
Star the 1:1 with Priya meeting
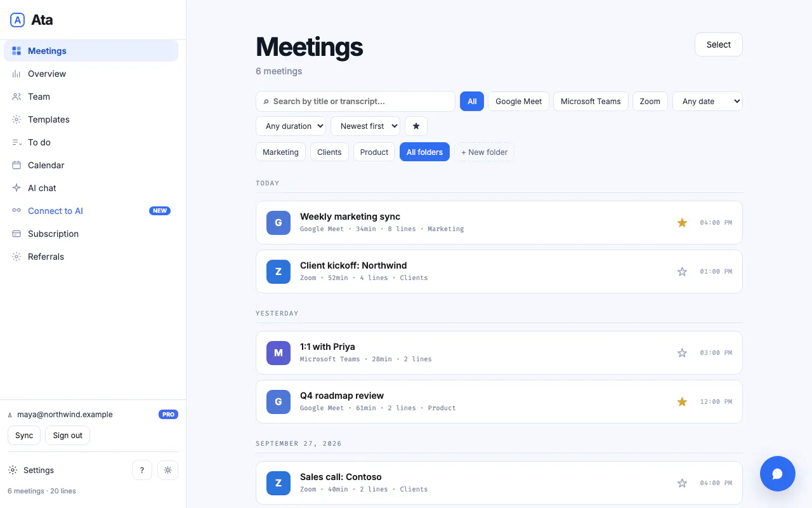682,352
